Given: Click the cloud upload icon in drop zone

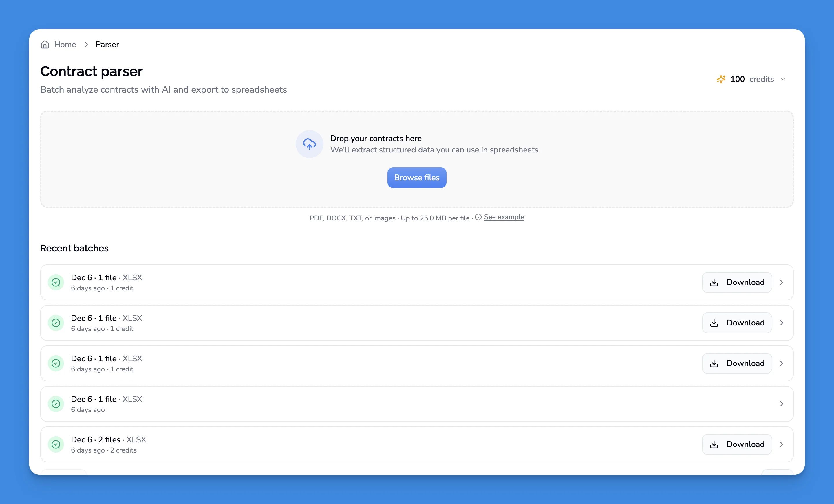Looking at the screenshot, I should click(x=309, y=144).
